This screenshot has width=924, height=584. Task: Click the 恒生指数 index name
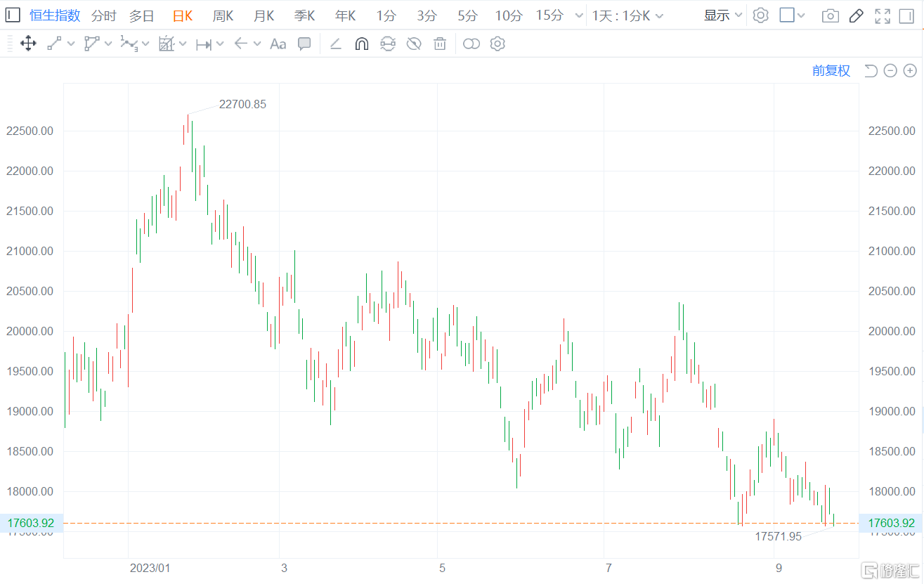tap(55, 15)
